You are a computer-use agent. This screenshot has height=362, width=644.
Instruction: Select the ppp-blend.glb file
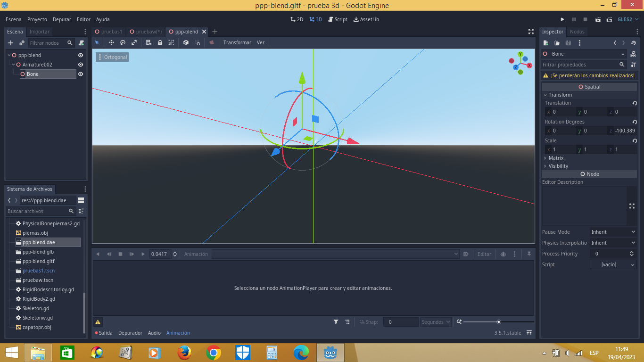38,252
